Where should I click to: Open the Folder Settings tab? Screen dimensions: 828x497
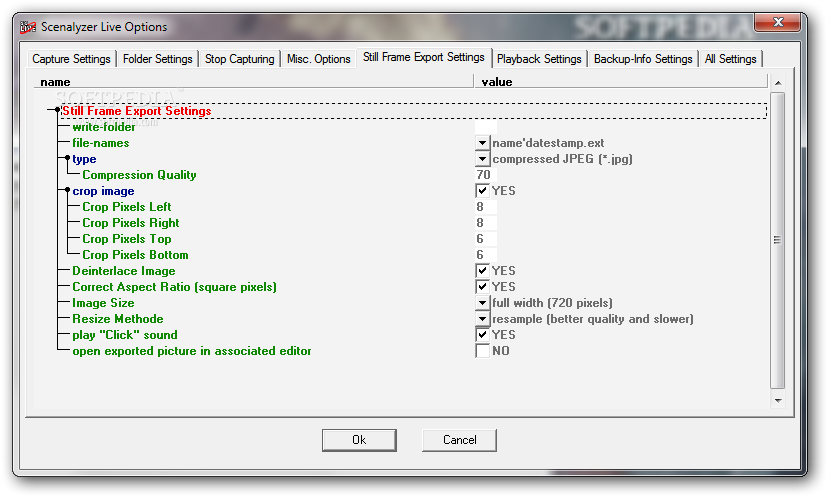click(157, 59)
